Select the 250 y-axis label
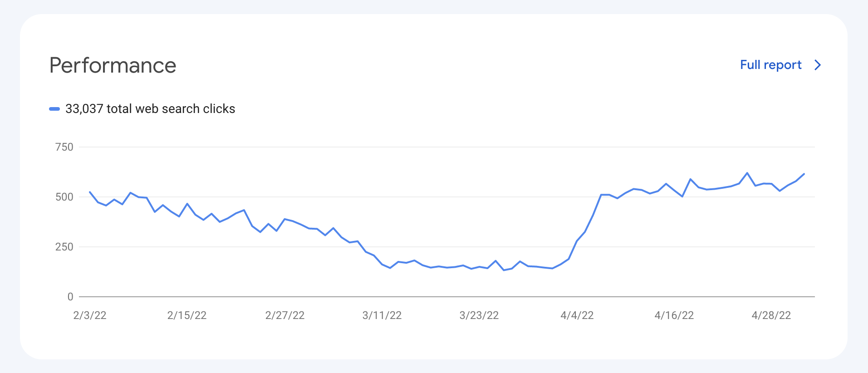This screenshot has width=868, height=373. pos(64,247)
